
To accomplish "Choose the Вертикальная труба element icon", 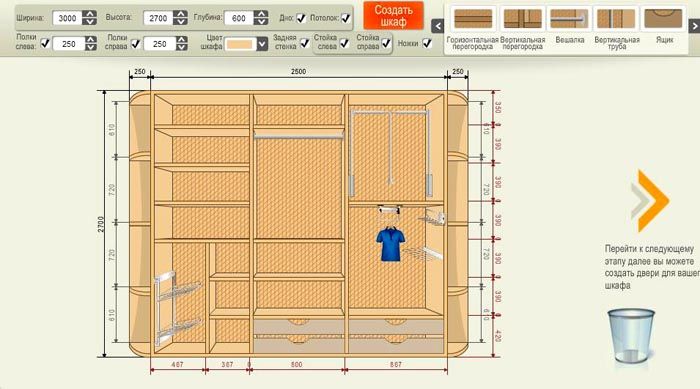I will (616, 19).
